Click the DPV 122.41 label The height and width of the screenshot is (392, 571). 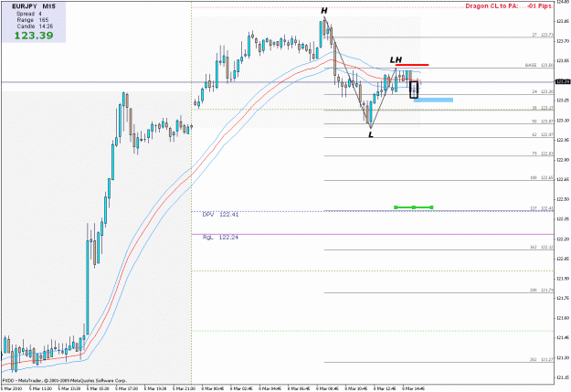pyautogui.click(x=220, y=215)
